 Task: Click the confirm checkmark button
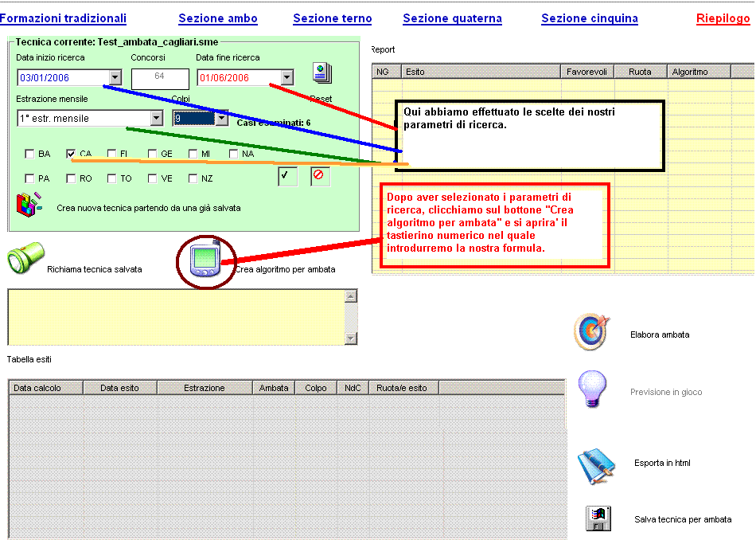tap(287, 176)
